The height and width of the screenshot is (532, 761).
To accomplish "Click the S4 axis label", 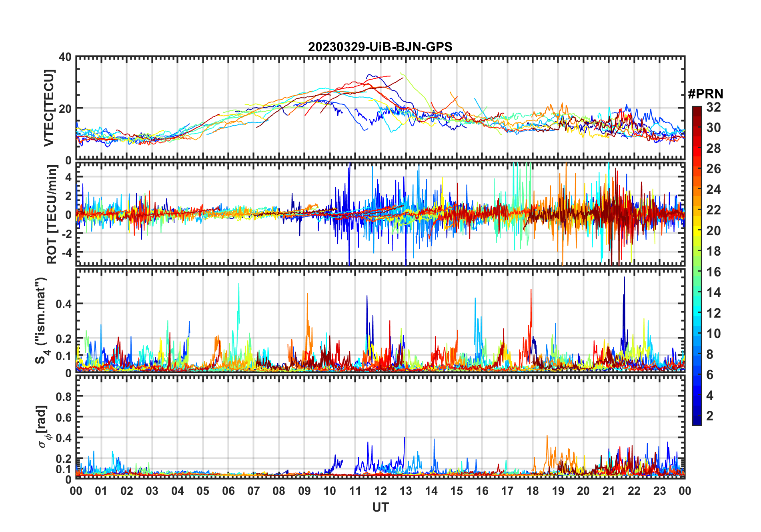I will 41,320.
